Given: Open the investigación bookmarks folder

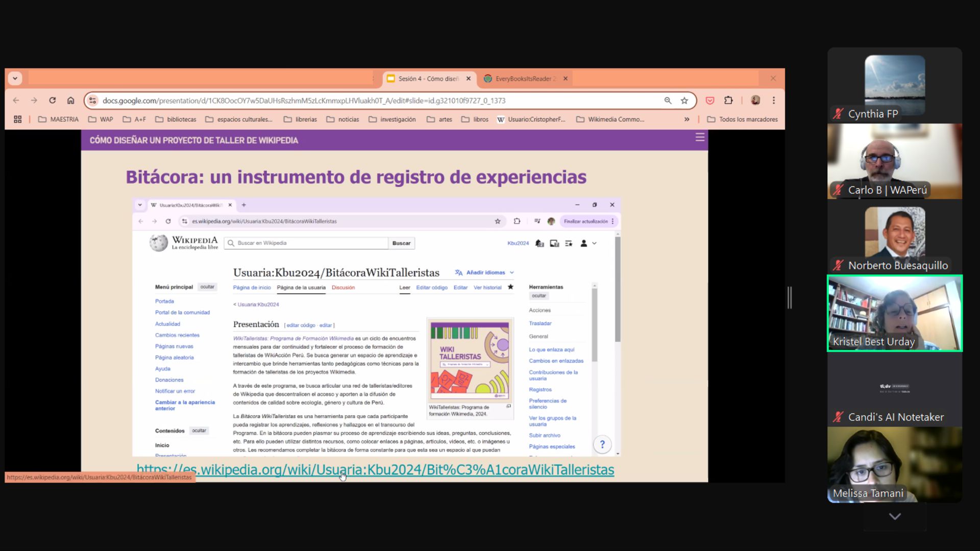Looking at the screenshot, I should click(x=392, y=119).
